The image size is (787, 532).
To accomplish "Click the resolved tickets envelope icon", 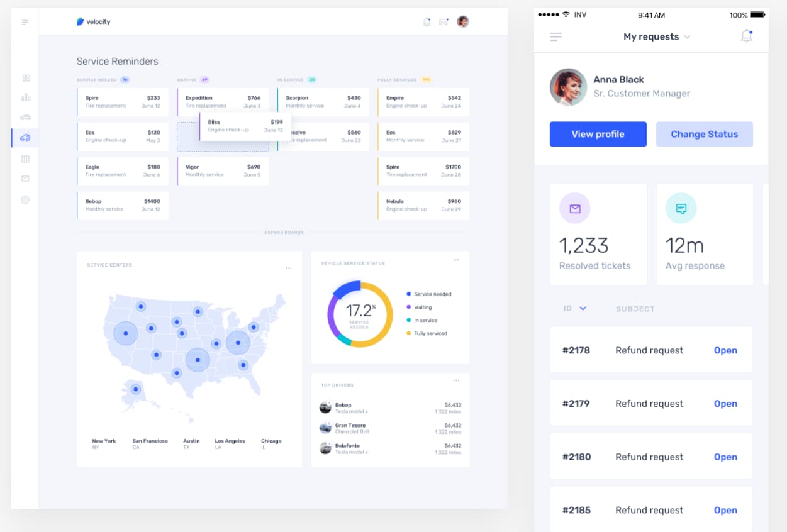I will [x=574, y=208].
